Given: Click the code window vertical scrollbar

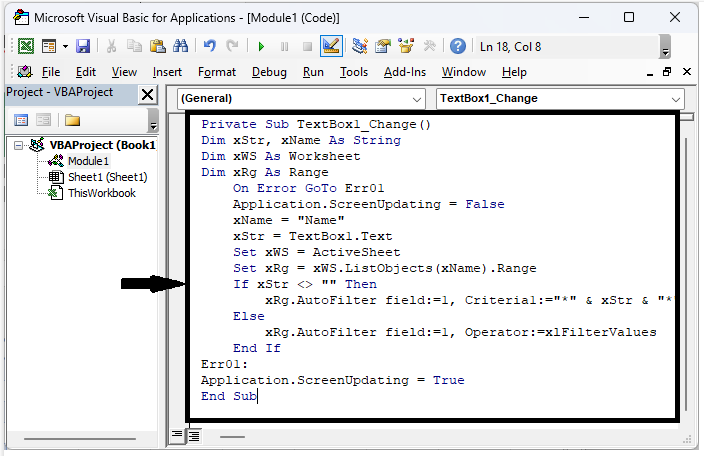Looking at the screenshot, I should [x=686, y=274].
